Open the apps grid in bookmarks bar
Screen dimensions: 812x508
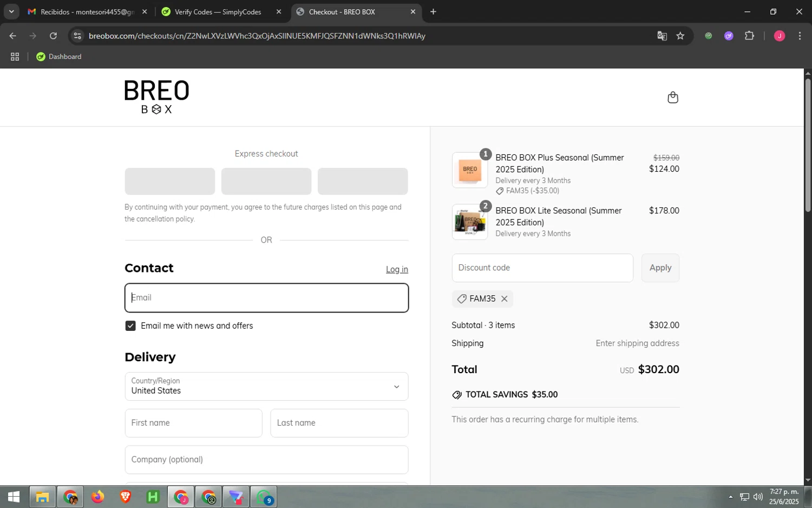(15, 56)
